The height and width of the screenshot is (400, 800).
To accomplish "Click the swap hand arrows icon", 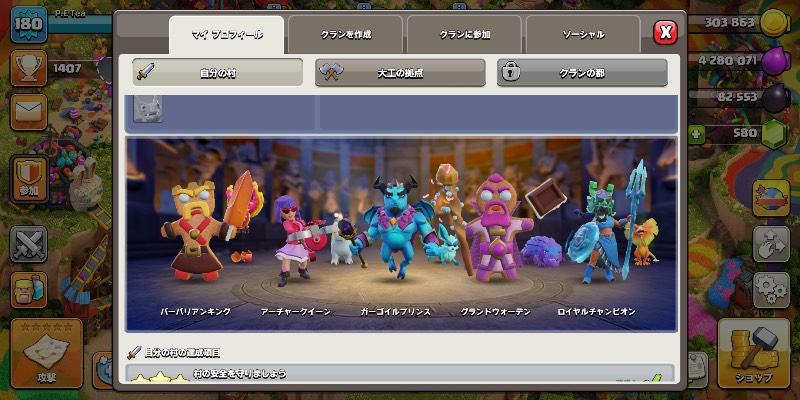I will tap(771, 244).
